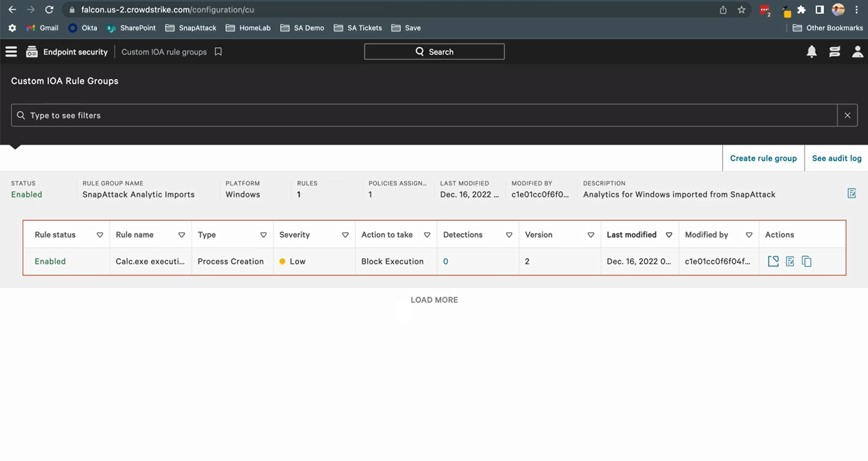868x461 pixels.
Task: Clear the filter bar with X
Action: tap(847, 115)
